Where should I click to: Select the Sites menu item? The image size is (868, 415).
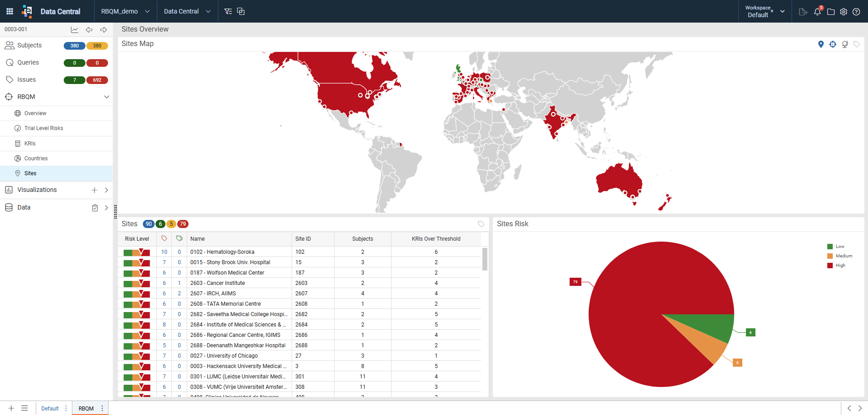pyautogui.click(x=56, y=173)
